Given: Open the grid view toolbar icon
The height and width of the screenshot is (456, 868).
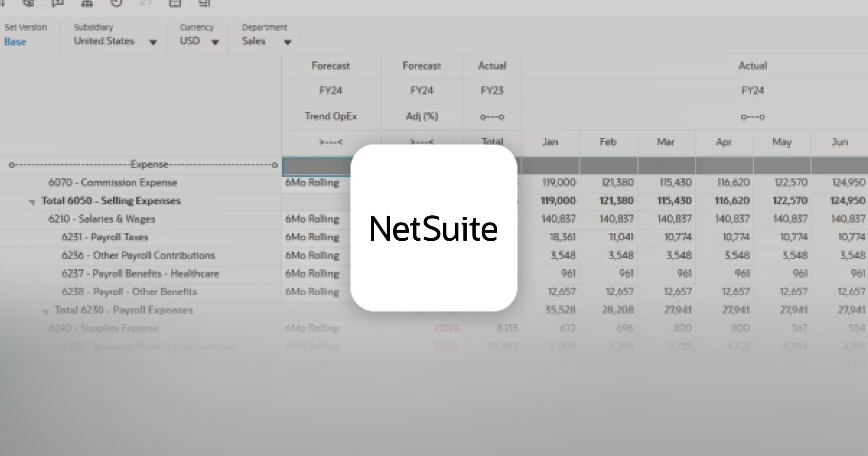Looking at the screenshot, I should click(175, 4).
